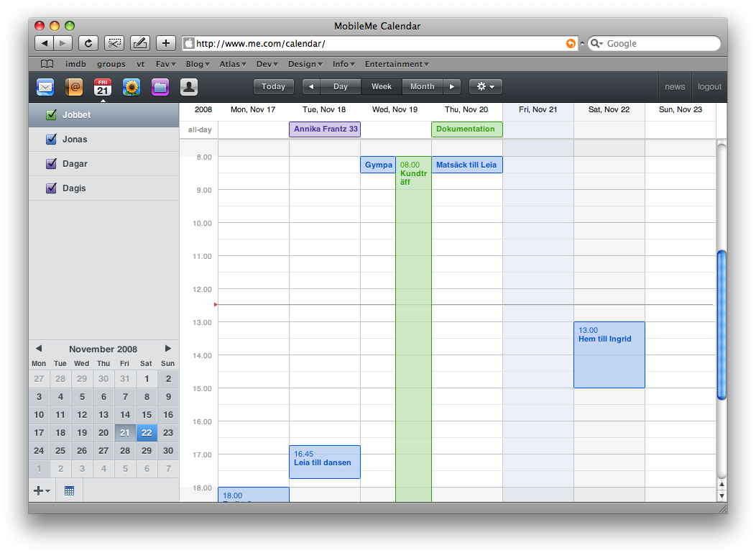Image resolution: width=756 pixels, height=553 pixels.
Task: Open the gear actions dropdown
Action: click(485, 87)
